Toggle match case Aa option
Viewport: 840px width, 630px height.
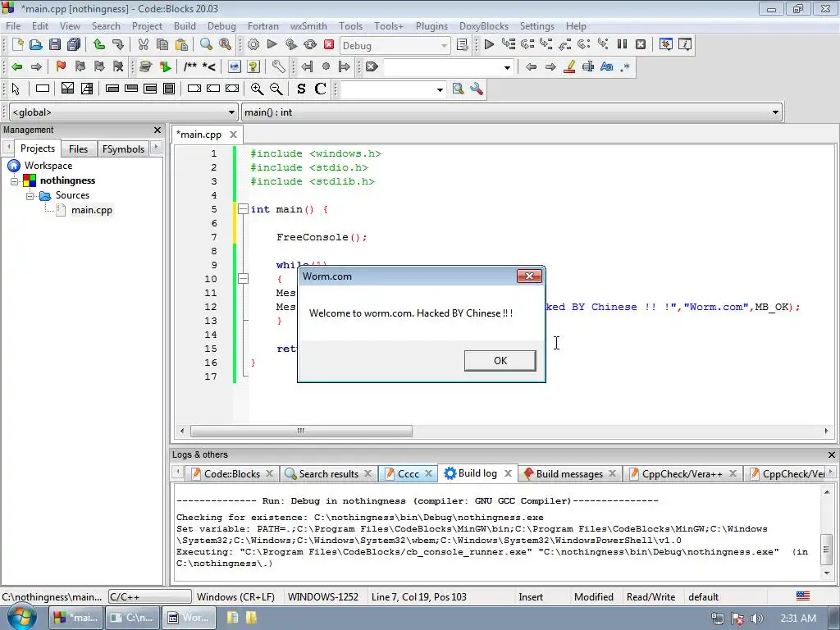tap(606, 66)
